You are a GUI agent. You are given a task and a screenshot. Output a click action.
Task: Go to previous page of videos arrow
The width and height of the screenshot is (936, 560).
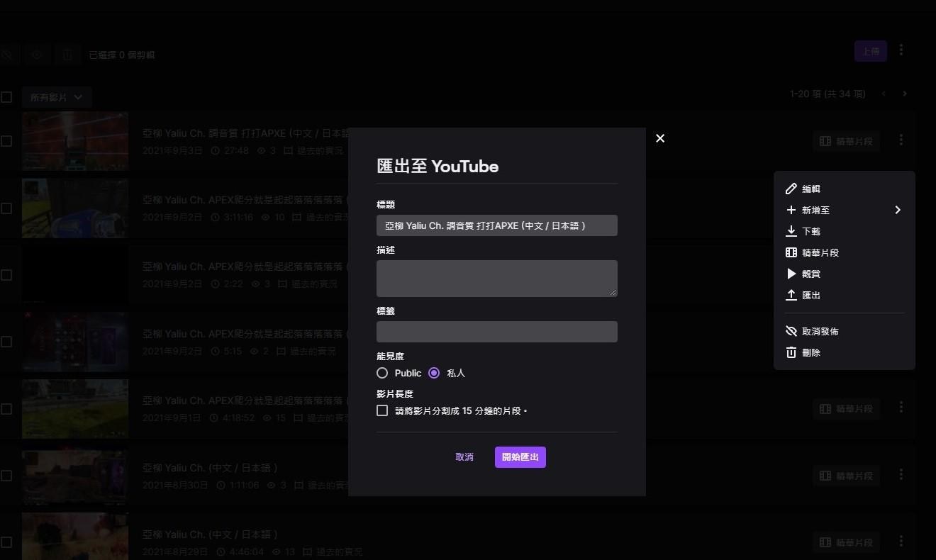884,94
